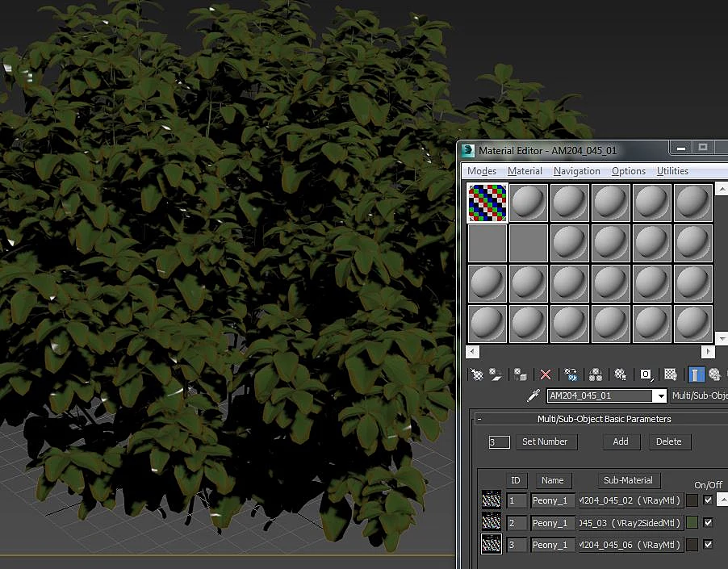Screen dimensions: 728x569
Task: Click sample slots scroll right arrow
Action: pyautogui.click(x=708, y=351)
